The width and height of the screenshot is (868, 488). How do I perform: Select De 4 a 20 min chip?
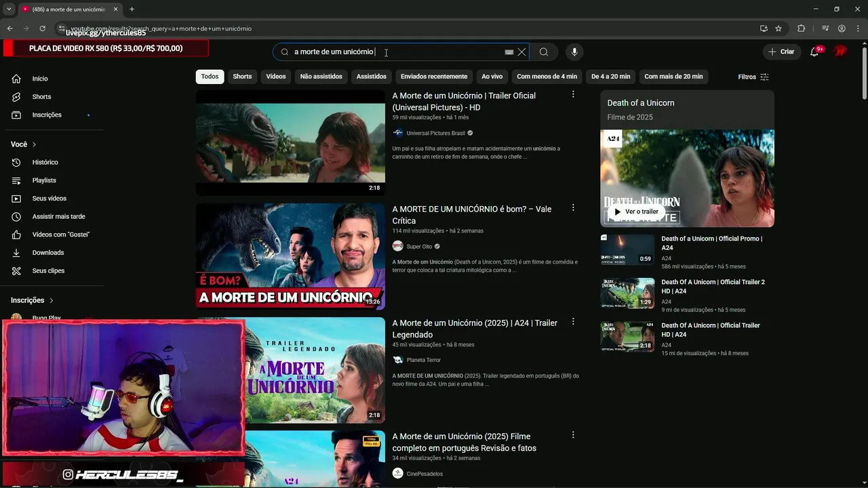(611, 77)
